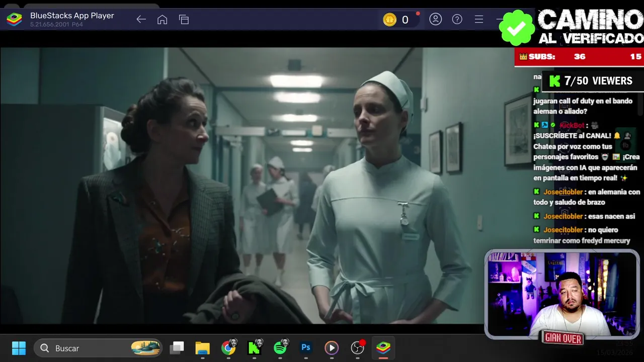Open File Explorer from the taskbar
The image size is (644, 362).
coord(202,348)
